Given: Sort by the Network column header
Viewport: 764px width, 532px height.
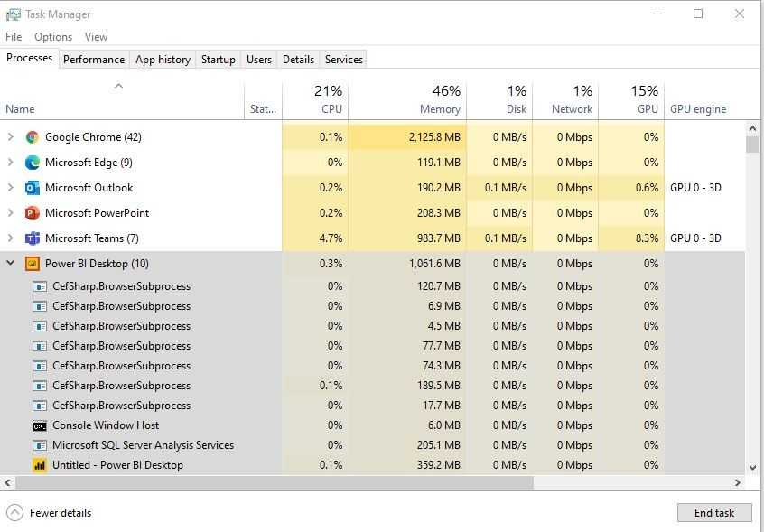Looking at the screenshot, I should (565, 100).
